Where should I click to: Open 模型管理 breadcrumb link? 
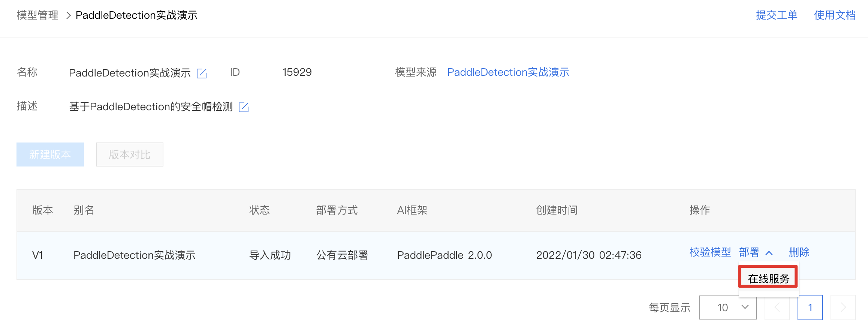pyautogui.click(x=37, y=15)
